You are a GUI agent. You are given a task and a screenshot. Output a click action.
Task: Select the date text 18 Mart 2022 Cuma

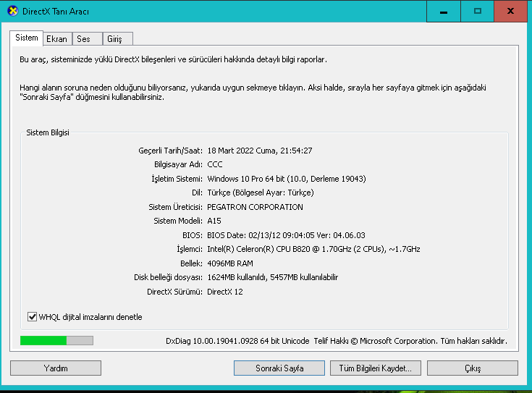242,151
